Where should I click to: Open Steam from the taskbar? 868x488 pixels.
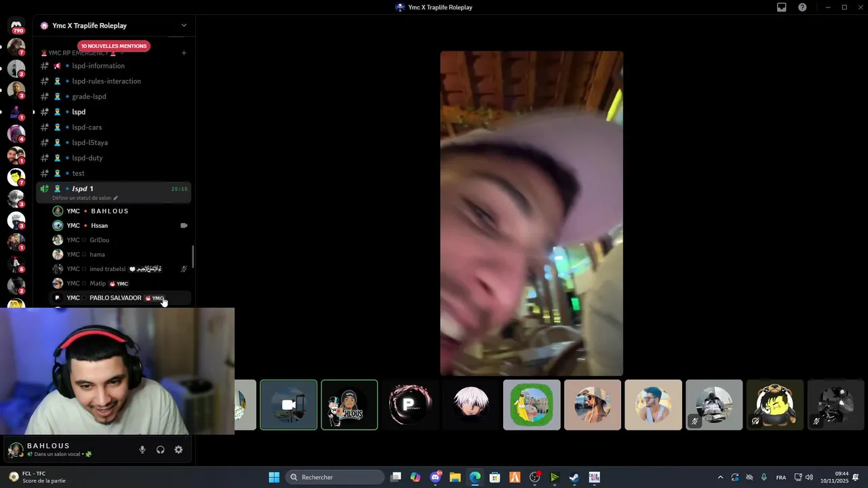click(x=574, y=477)
